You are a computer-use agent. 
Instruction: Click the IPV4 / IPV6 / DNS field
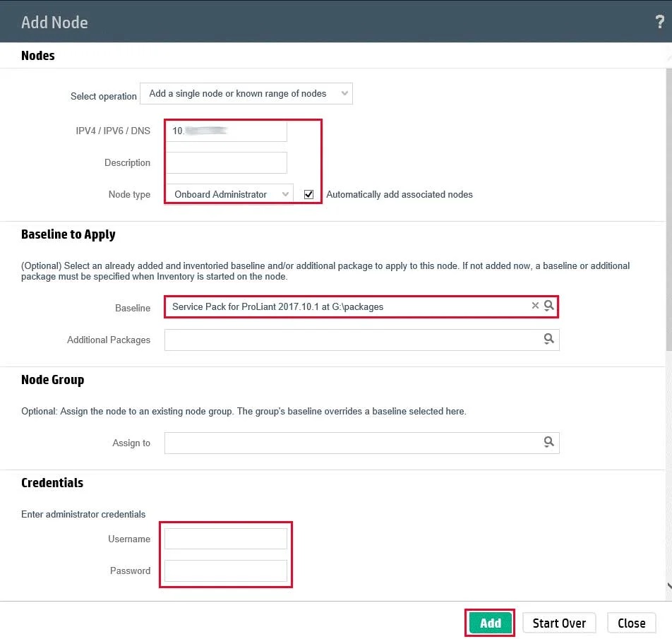point(226,131)
